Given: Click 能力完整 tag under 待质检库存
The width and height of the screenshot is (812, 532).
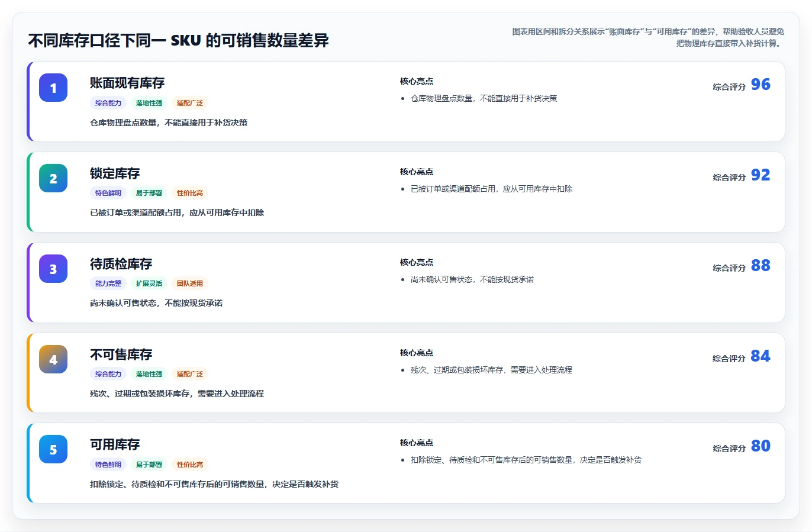Looking at the screenshot, I should click(x=108, y=283).
